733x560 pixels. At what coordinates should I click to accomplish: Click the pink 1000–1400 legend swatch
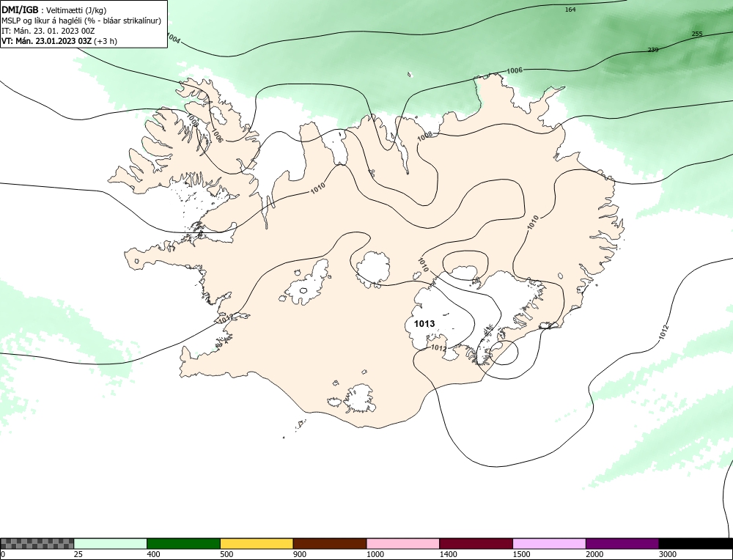(x=403, y=544)
